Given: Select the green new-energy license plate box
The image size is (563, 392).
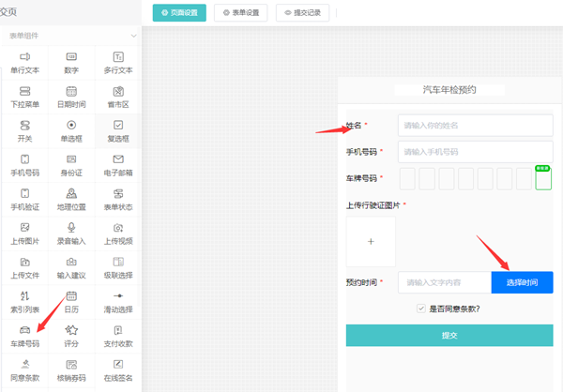Looking at the screenshot, I should pyautogui.click(x=543, y=178).
